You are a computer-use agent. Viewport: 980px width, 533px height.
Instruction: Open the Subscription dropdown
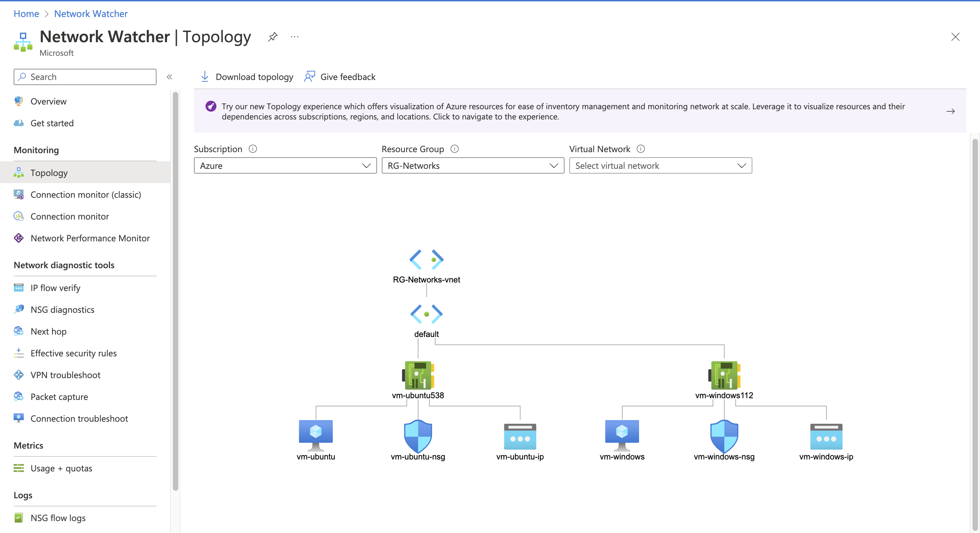click(285, 165)
